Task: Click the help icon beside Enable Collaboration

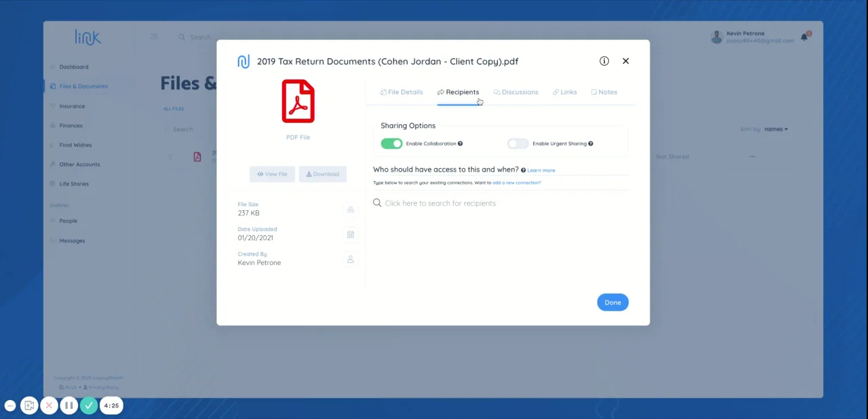Action: point(460,144)
